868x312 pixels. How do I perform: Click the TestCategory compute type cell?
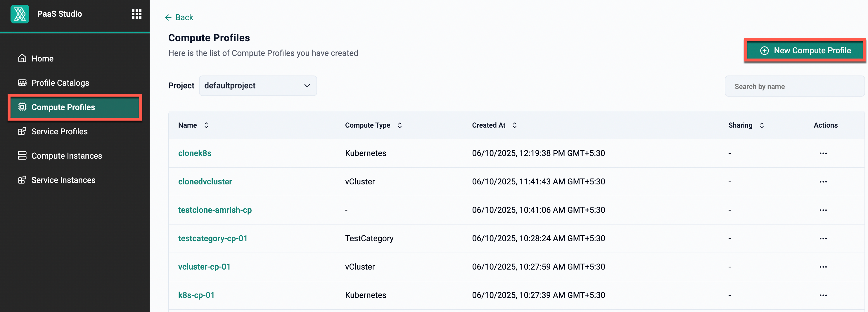(x=369, y=239)
